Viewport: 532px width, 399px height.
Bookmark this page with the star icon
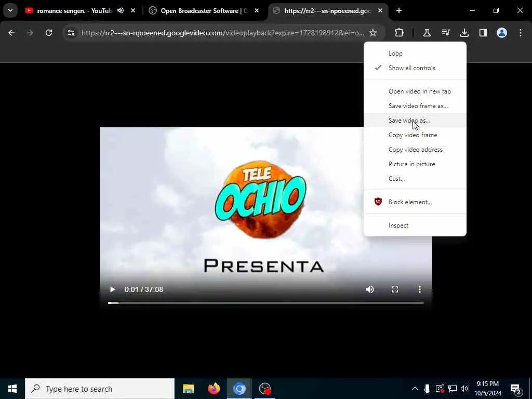click(373, 33)
